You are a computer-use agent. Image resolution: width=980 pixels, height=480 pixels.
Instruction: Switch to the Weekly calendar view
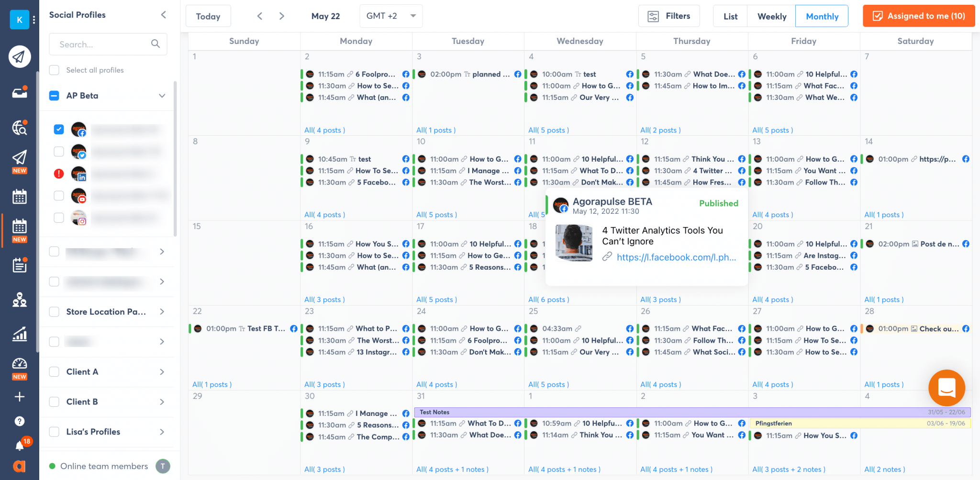pos(771,16)
